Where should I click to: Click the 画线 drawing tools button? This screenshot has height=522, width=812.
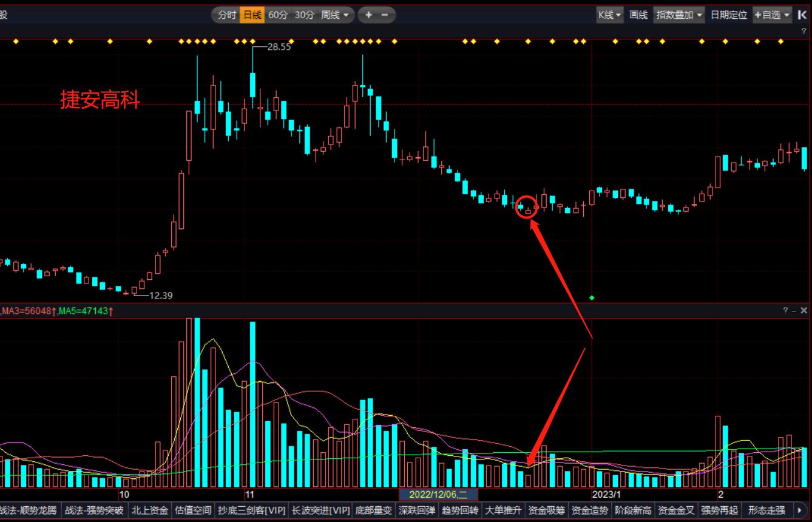tap(638, 15)
